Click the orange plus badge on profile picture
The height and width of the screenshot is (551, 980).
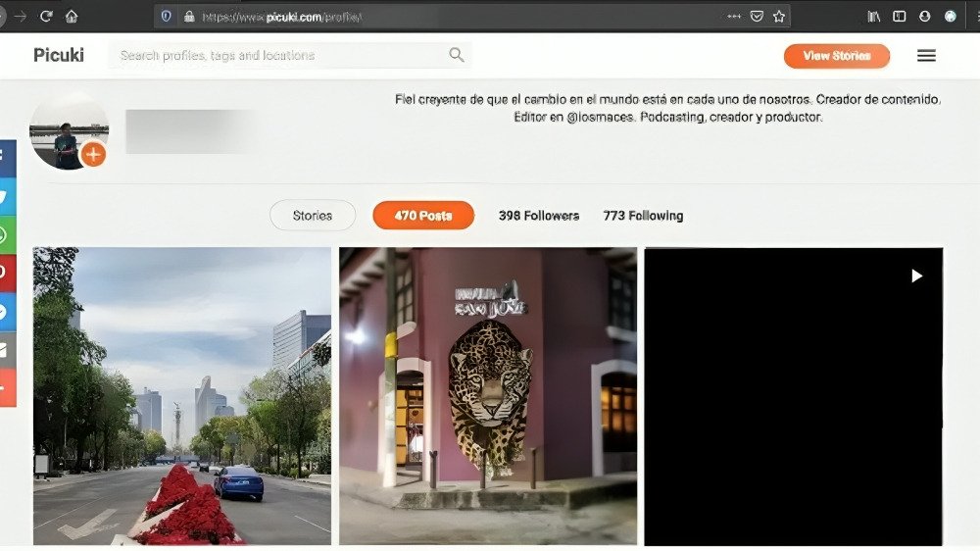pos(93,154)
